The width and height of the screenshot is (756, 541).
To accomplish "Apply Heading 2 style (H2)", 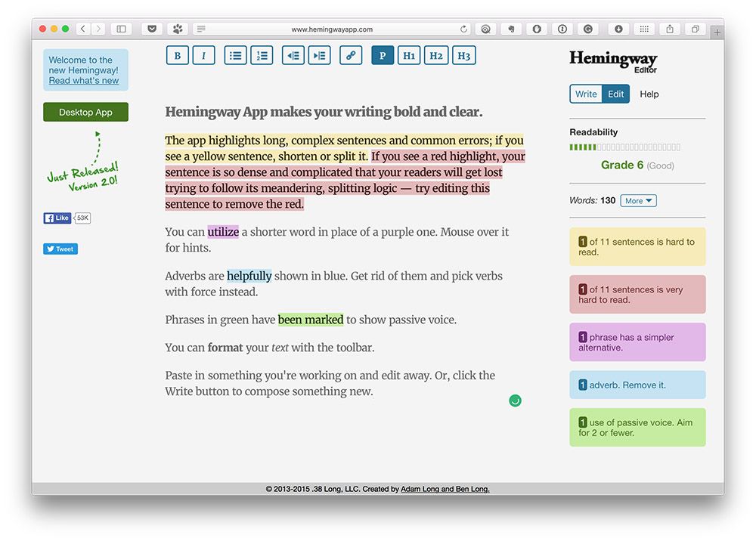I will click(436, 55).
